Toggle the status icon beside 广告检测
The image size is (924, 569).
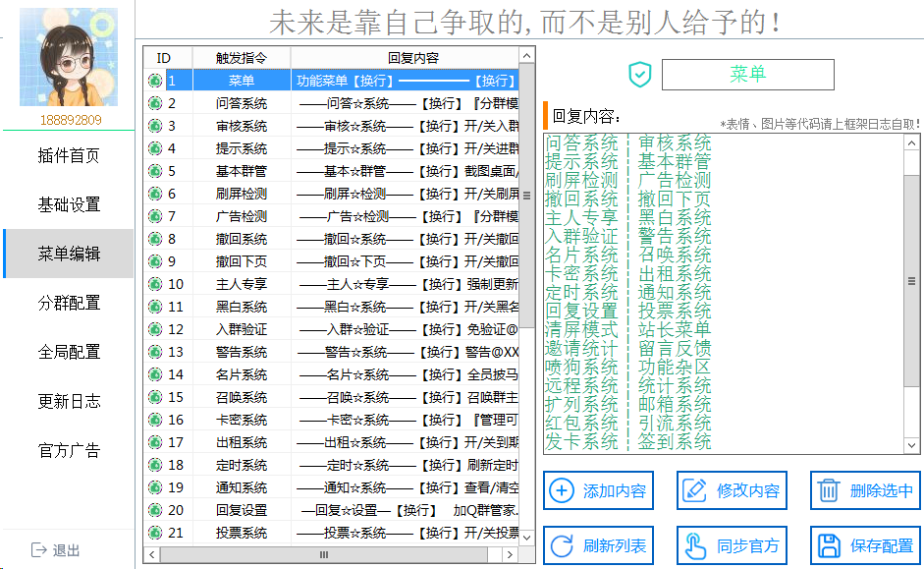pos(154,215)
